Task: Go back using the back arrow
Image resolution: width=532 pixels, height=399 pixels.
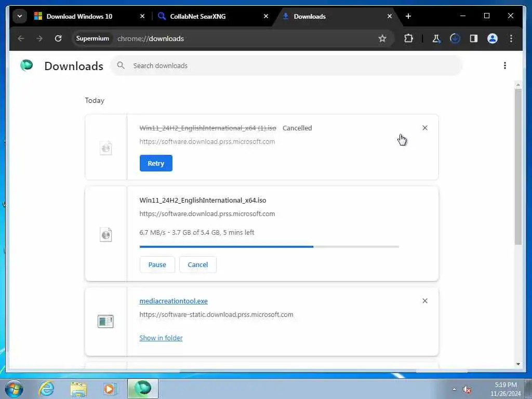Action: 21,38
